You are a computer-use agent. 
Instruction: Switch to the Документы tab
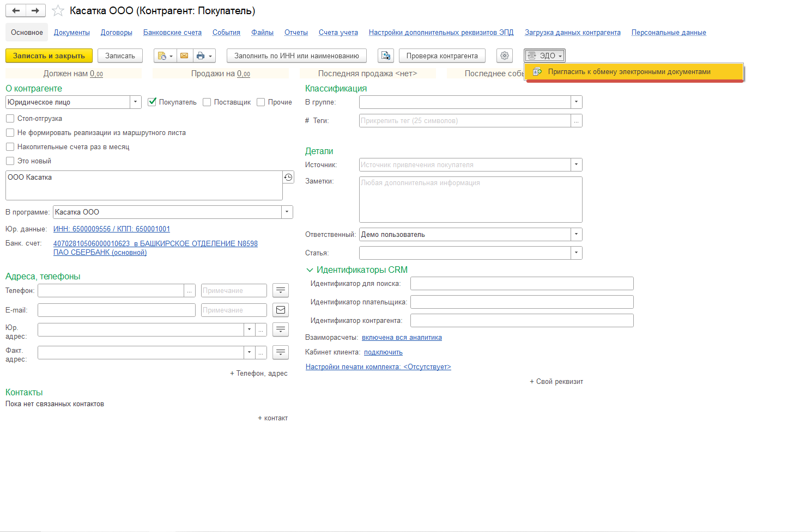(x=72, y=33)
